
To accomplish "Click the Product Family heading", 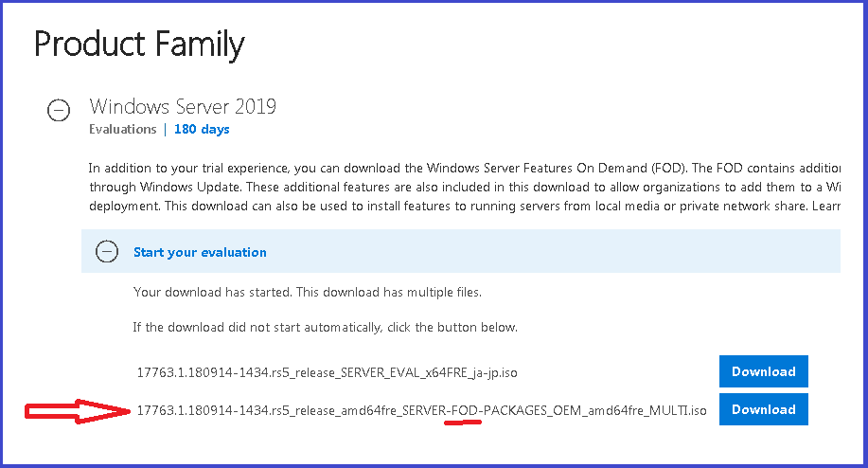I will pyautogui.click(x=139, y=44).
